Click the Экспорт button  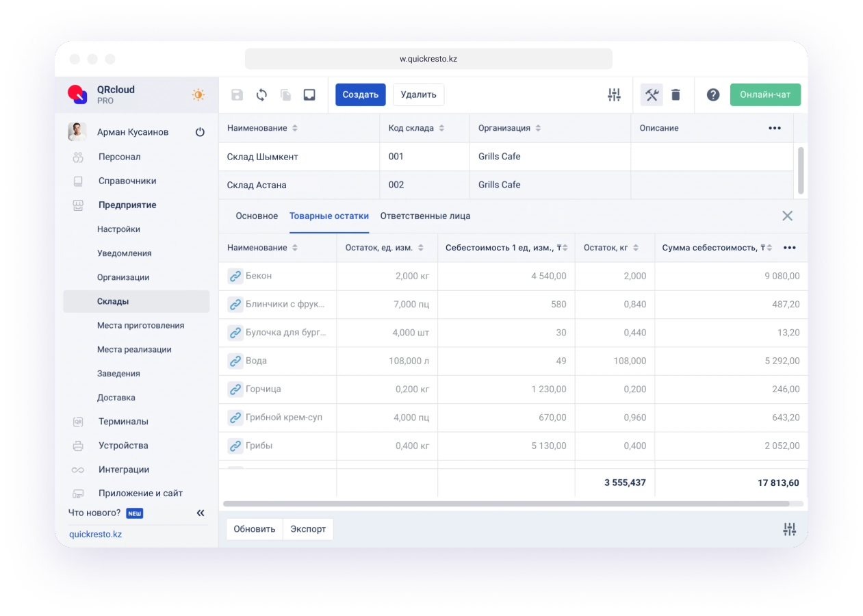point(308,529)
